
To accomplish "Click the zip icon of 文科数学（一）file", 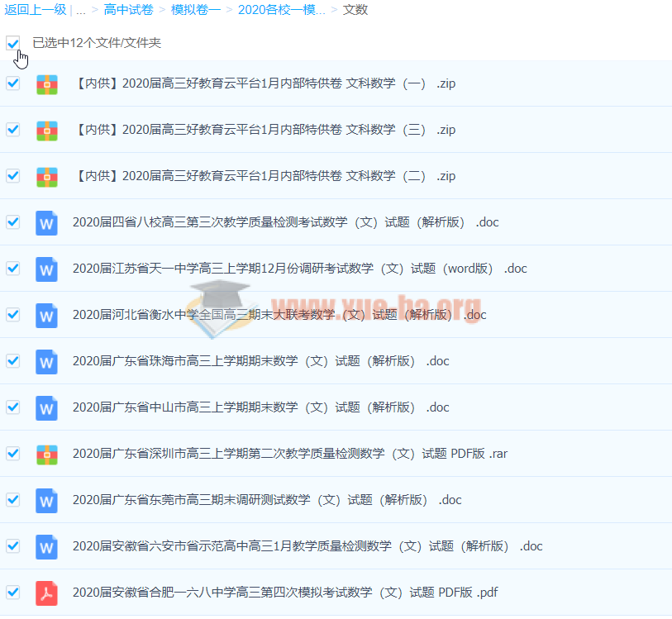I will 47,83.
